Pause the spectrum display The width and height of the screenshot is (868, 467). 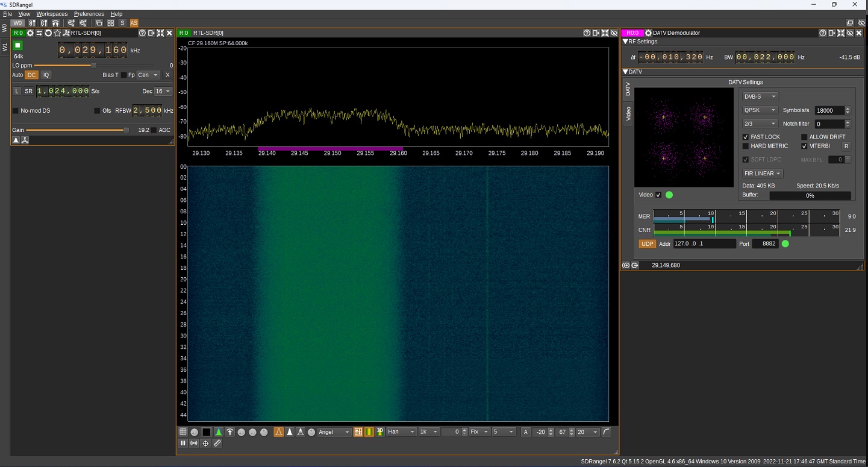click(183, 443)
